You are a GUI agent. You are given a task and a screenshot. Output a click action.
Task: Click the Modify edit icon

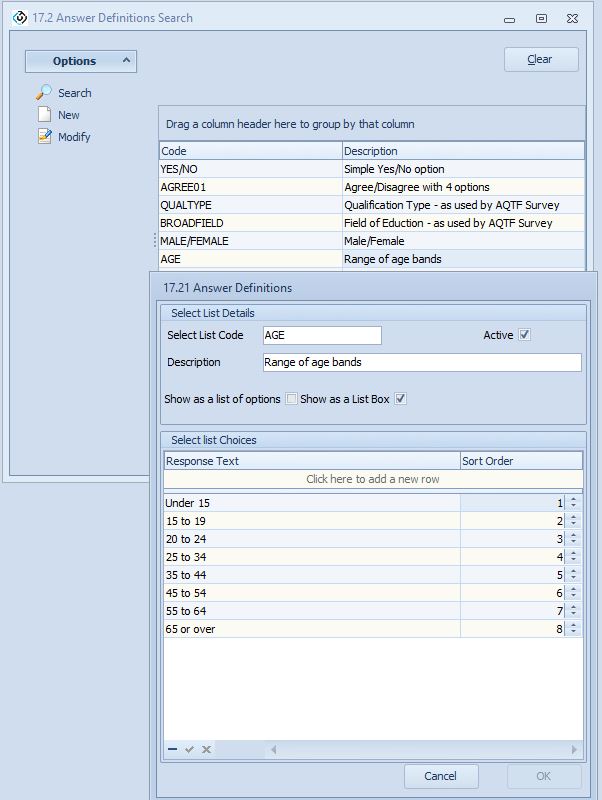tap(44, 136)
